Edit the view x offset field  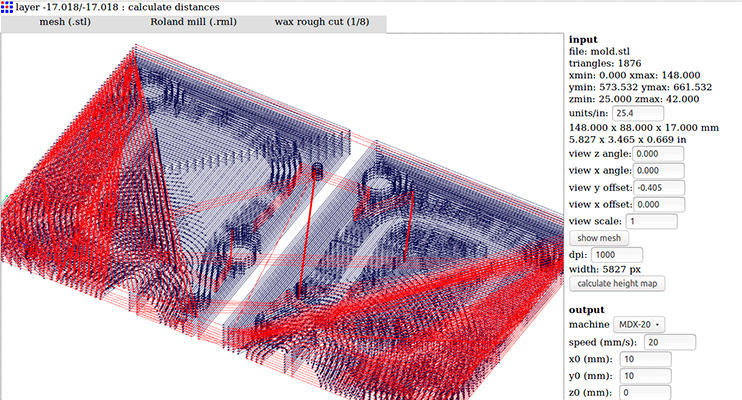point(659,204)
